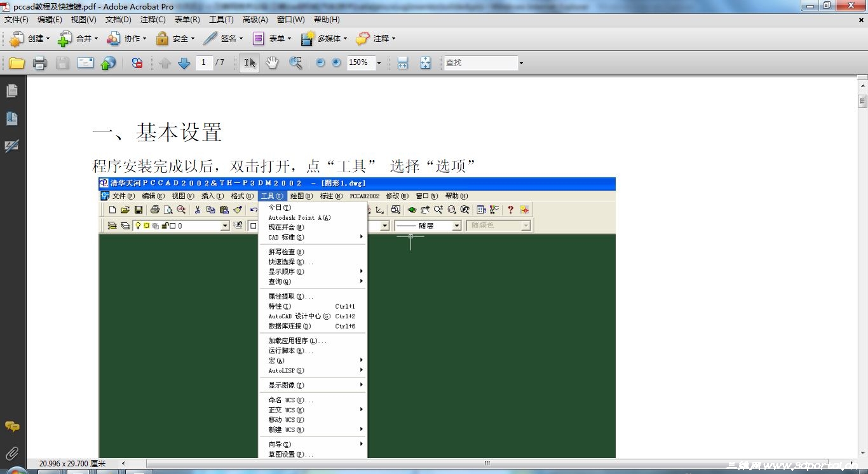Open the Pages thumbnails panel
This screenshot has height=474, width=868.
tap(11, 91)
